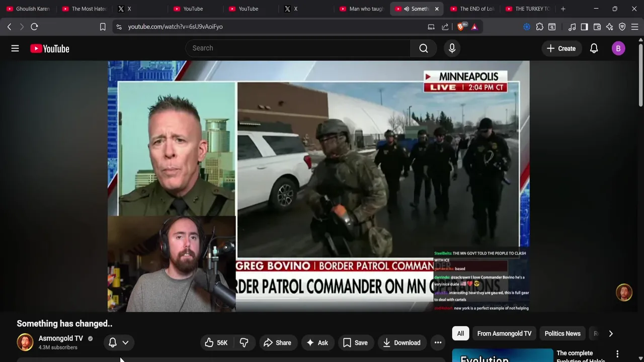Select the Politics News chip

click(562, 333)
